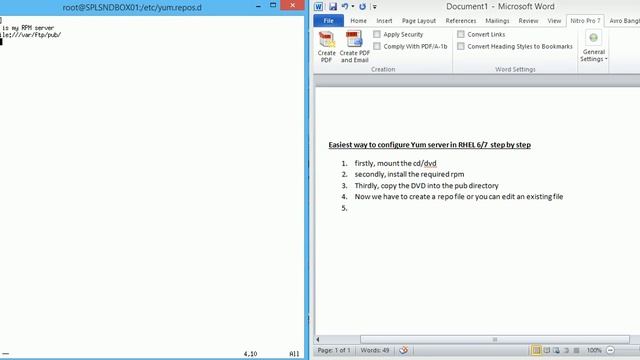The image size is (640, 360).
Task: Click the Save icon in the Quick Access Toolbar
Action: coord(333,7)
